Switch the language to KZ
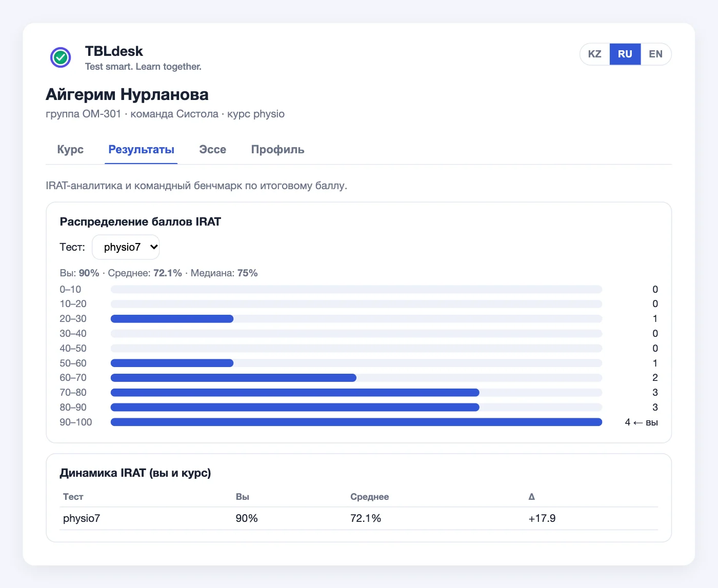 [595, 54]
